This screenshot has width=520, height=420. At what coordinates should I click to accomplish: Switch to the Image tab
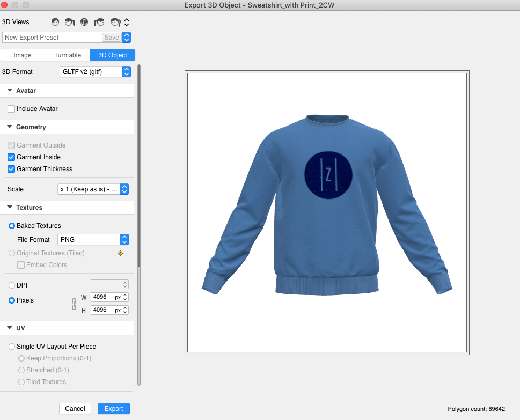pyautogui.click(x=23, y=55)
